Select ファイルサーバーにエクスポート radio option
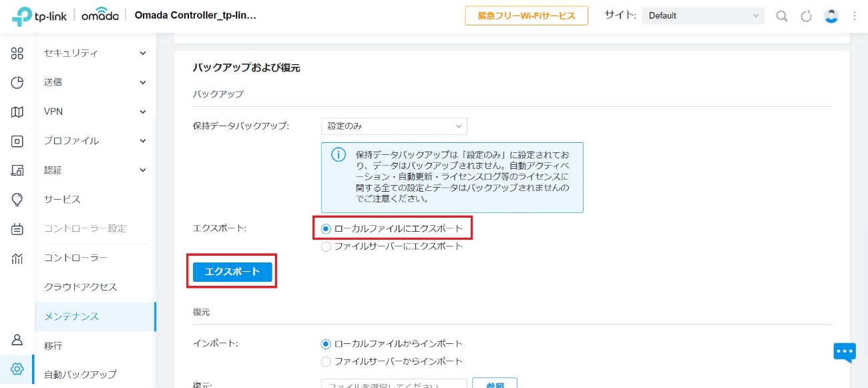The height and width of the screenshot is (388, 868). (326, 246)
